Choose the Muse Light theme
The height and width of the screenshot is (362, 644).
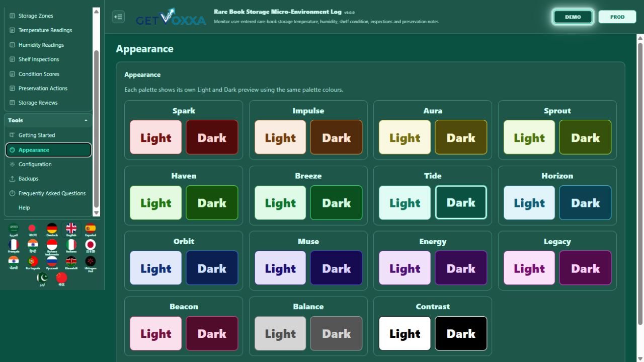[280, 268]
